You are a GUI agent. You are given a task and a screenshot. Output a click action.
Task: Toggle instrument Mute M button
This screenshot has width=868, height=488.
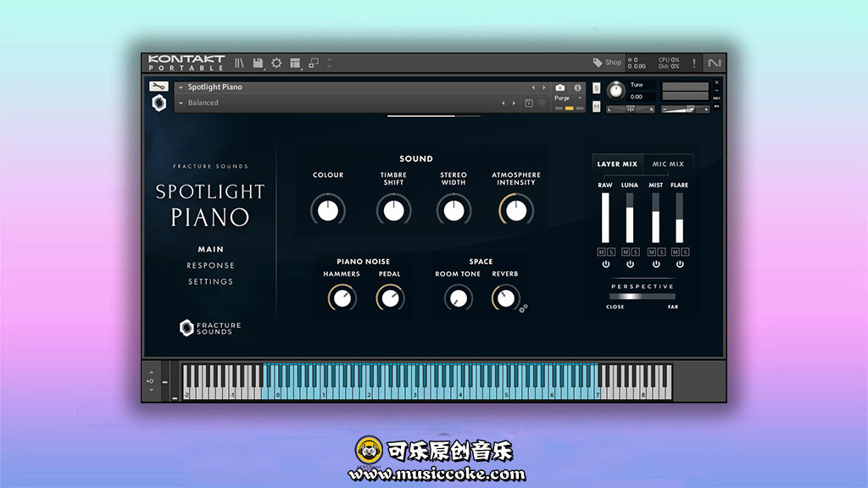596,106
